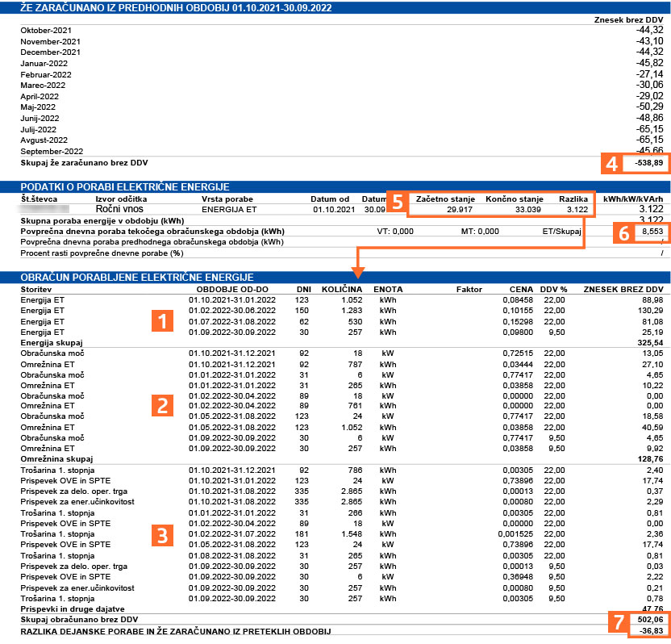Viewport: 671px width, 644px height.
Task: Click the heading "PODATKI O PORABI ELEKTRIČNE ENERGIJE"
Action: coord(125,186)
